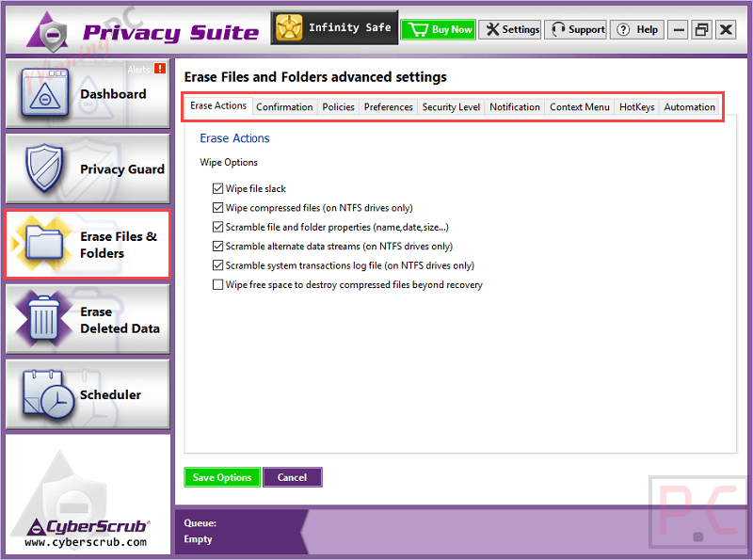
Task: Toggle Scramble system transactions log file
Action: (x=217, y=265)
